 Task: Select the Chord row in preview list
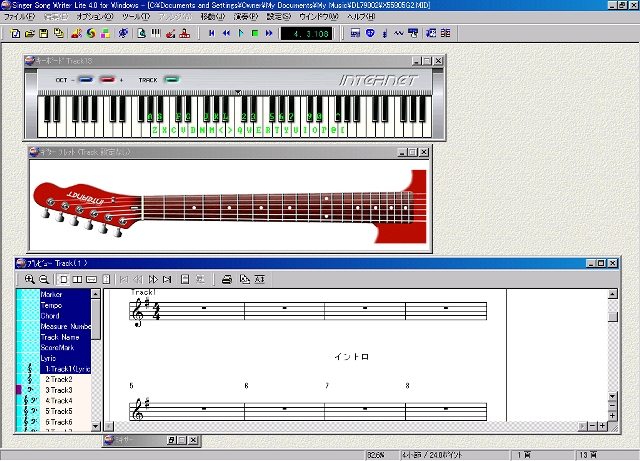click(x=65, y=316)
